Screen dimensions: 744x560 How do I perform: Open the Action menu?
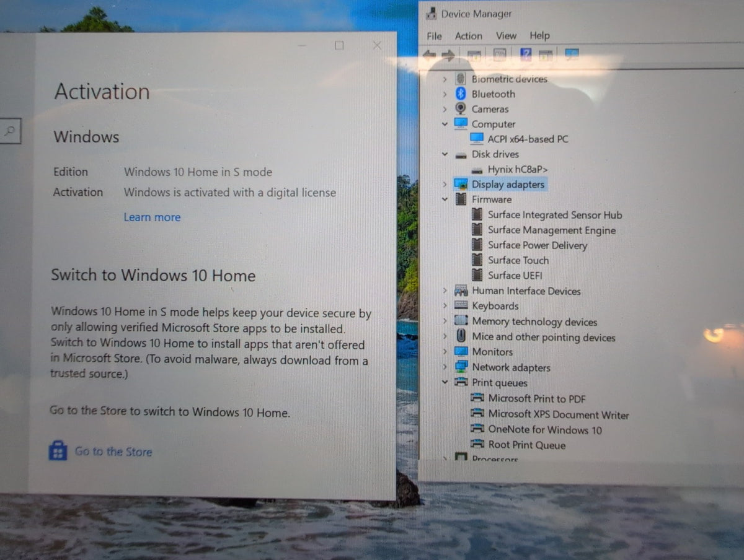(x=468, y=36)
